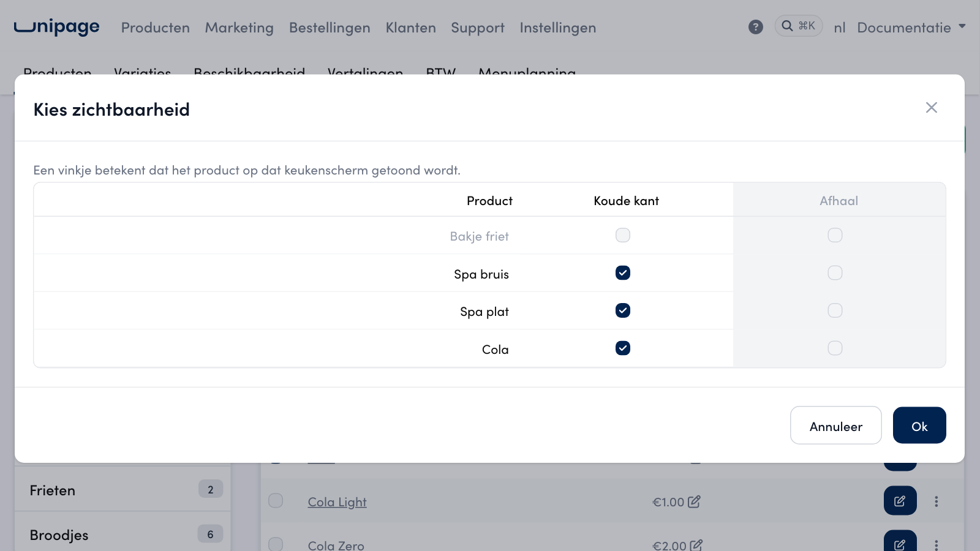Open the Cola Light product link
This screenshot has width=980, height=551.
pos(337,502)
